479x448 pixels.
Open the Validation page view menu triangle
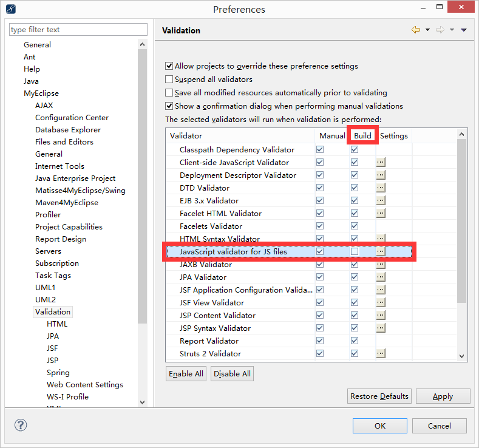[464, 30]
